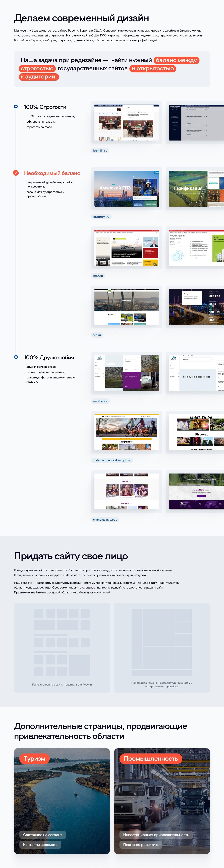Select the blue marker beside 100% Строгости
Screen dimensions: 224x868
point(16,106)
